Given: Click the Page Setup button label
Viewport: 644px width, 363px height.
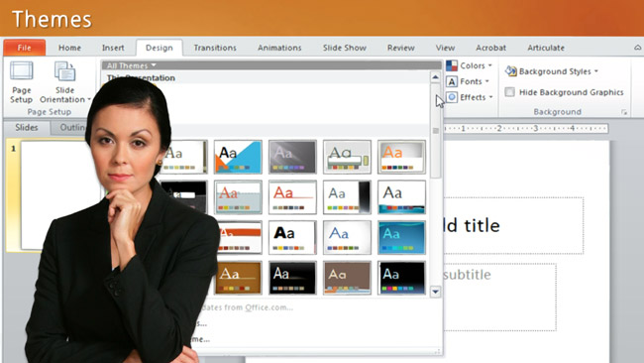Looking at the screenshot, I should point(22,95).
